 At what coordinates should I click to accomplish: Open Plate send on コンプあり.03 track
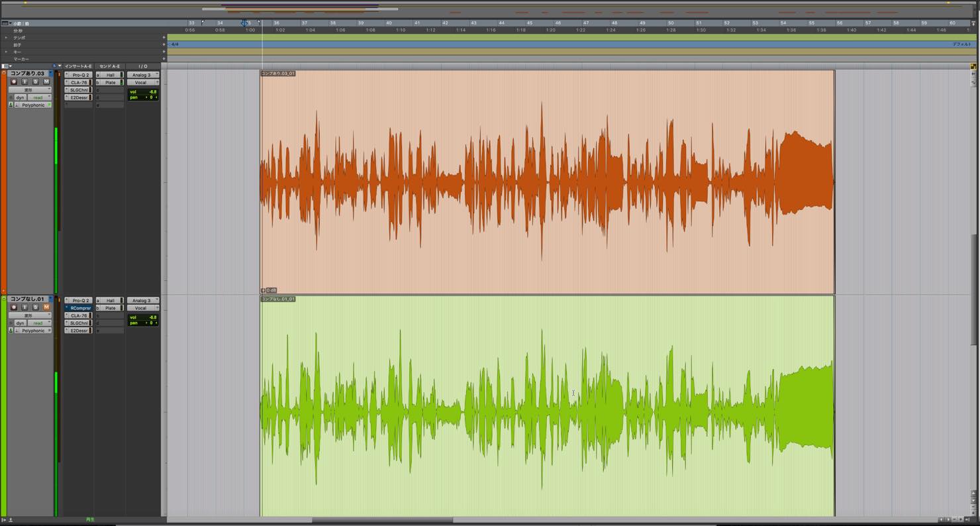[x=111, y=82]
